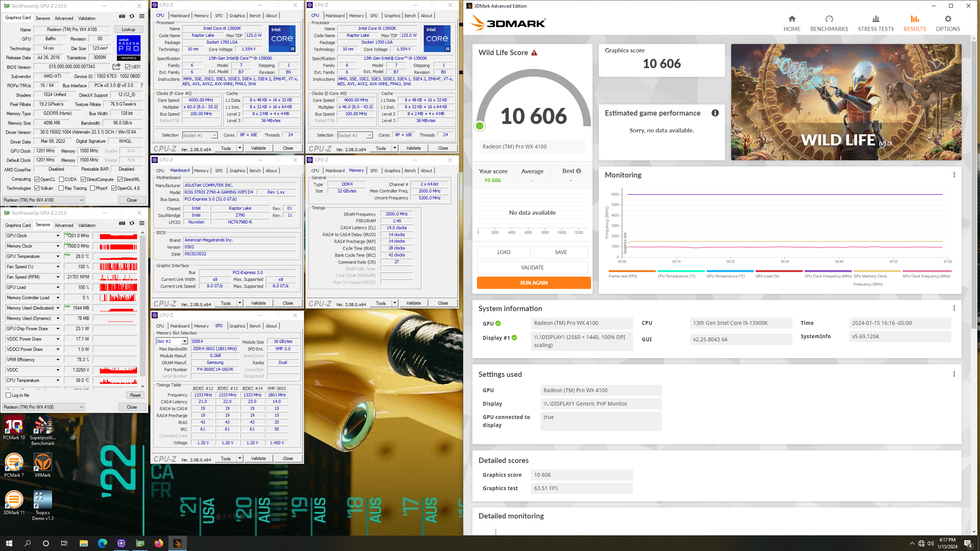Expand Fan Speed (RPM) sensor dropdown
The image size is (980, 551).
point(58,277)
